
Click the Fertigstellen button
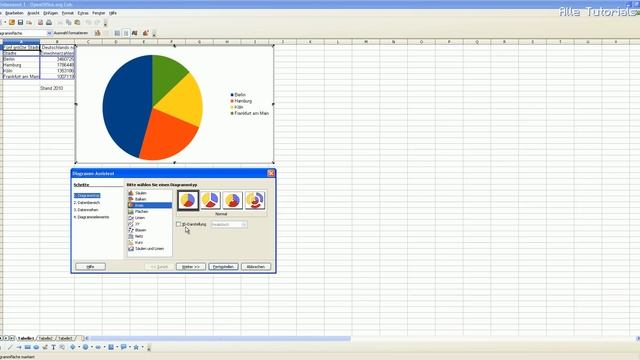point(223,267)
